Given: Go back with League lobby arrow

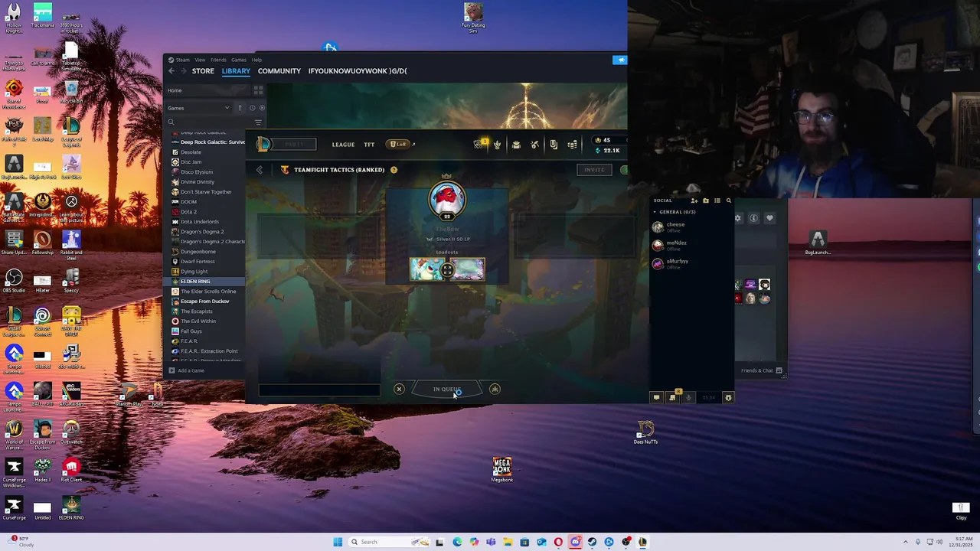Looking at the screenshot, I should coord(260,170).
